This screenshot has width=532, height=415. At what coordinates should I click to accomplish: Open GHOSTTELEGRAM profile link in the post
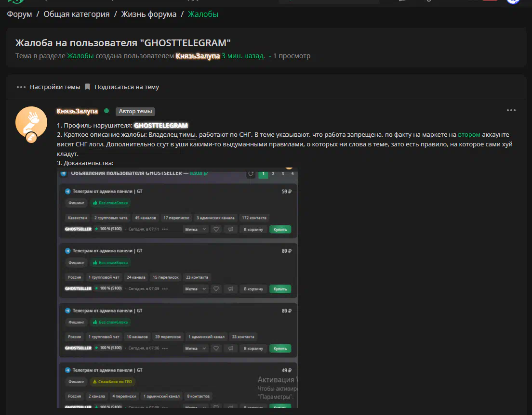pos(161,126)
